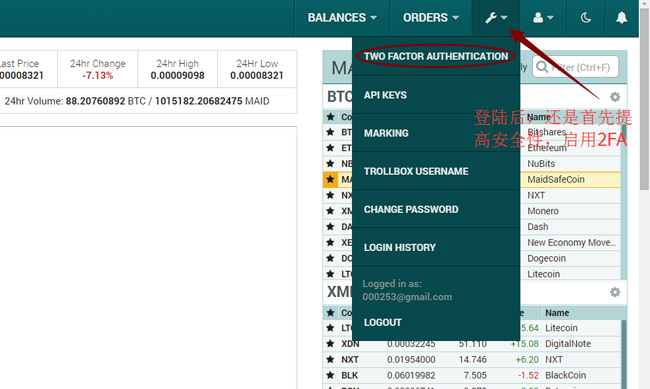Toggle the favorite star for the BLK row
The width and height of the screenshot is (650, 389).
click(x=330, y=375)
